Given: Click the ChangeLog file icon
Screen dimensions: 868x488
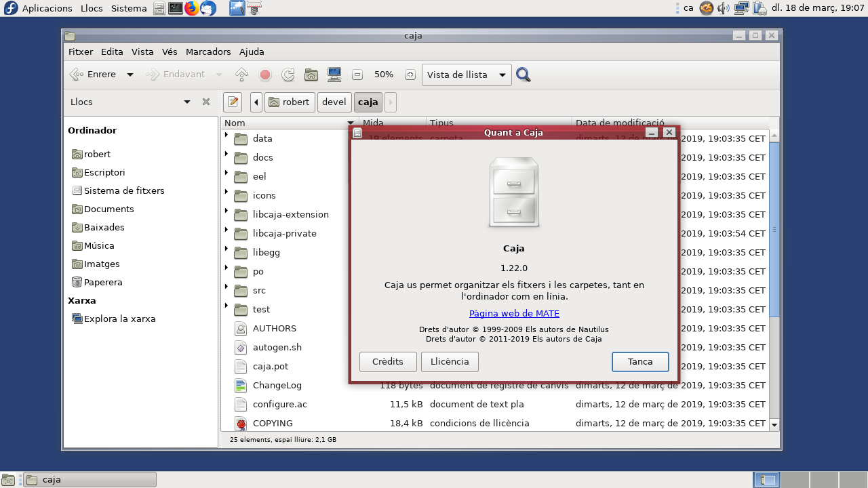Looking at the screenshot, I should [x=241, y=386].
